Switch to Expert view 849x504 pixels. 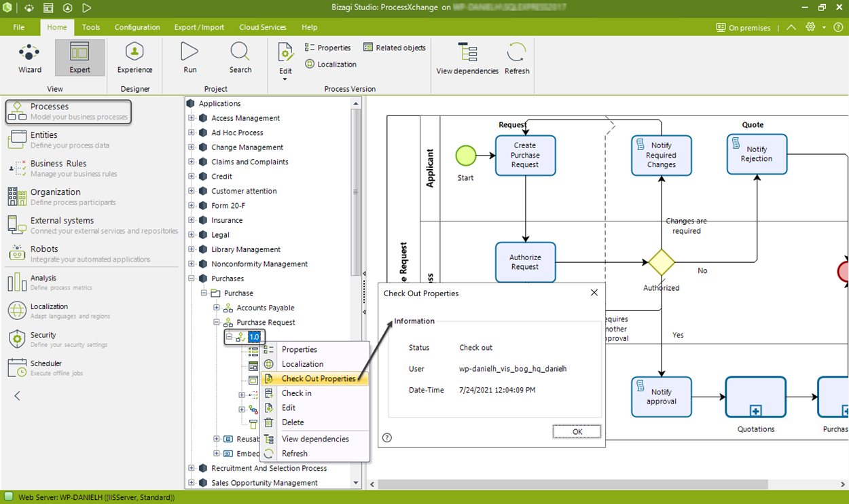point(79,58)
